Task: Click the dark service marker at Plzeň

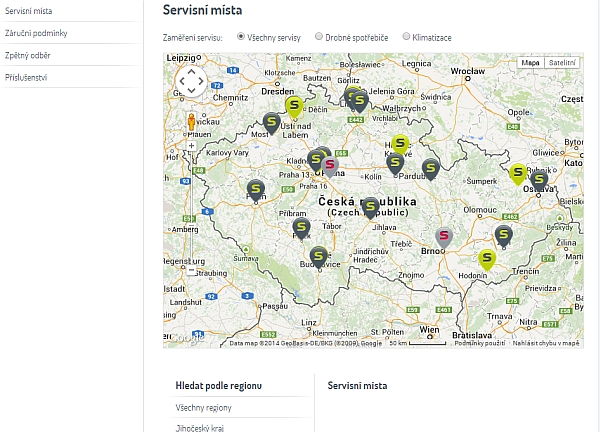Action: click(256, 189)
